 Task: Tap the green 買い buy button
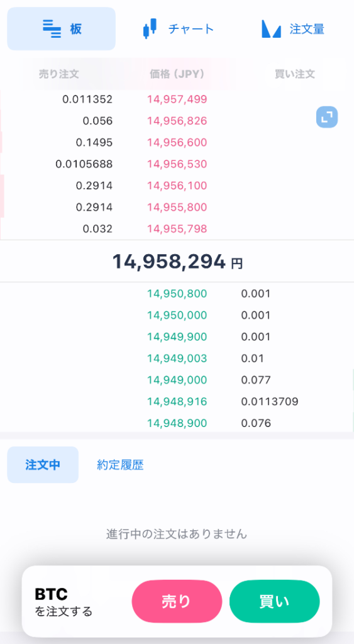pos(274,601)
